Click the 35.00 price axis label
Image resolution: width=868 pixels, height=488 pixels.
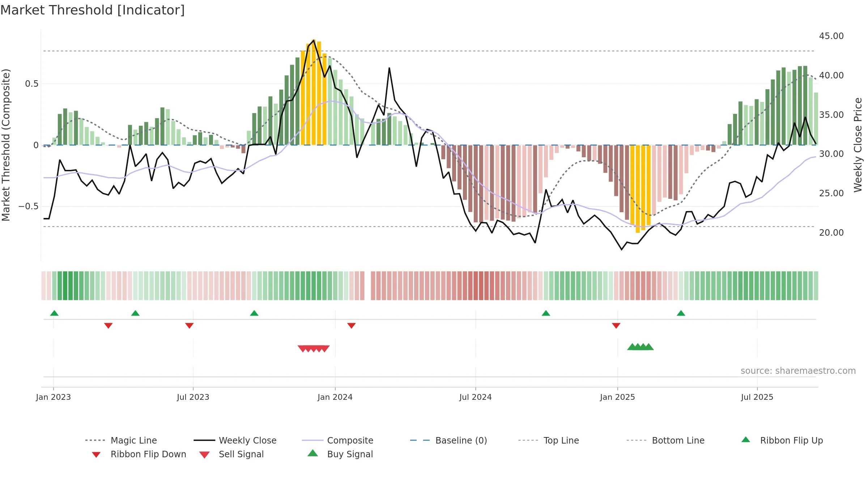pyautogui.click(x=831, y=115)
